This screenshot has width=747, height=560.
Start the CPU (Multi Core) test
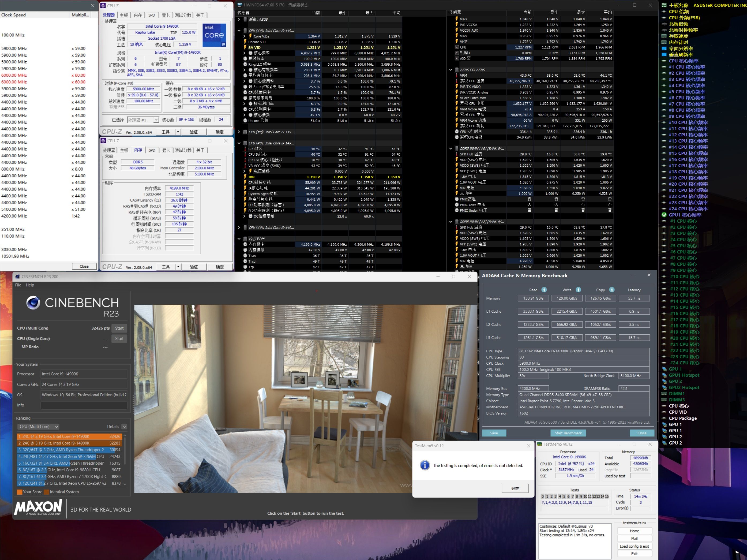point(119,328)
